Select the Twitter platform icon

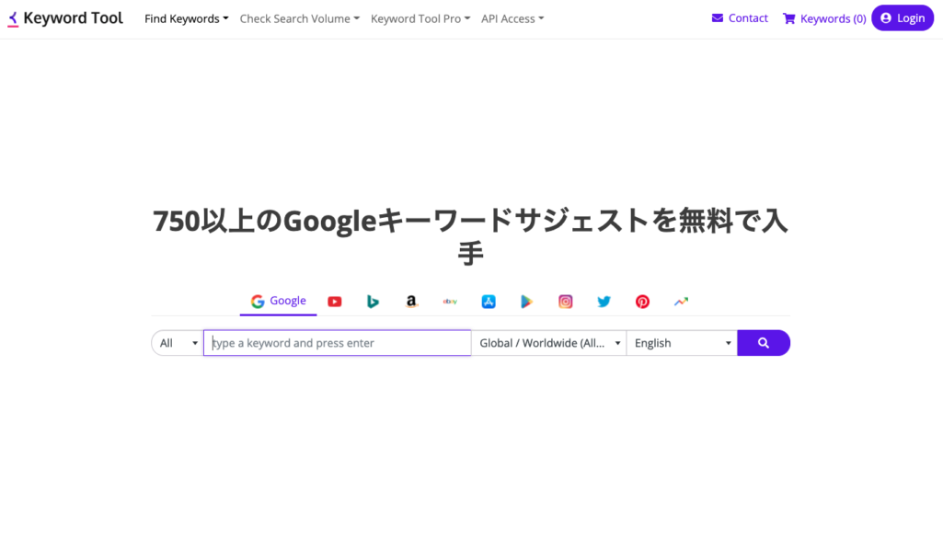click(604, 301)
